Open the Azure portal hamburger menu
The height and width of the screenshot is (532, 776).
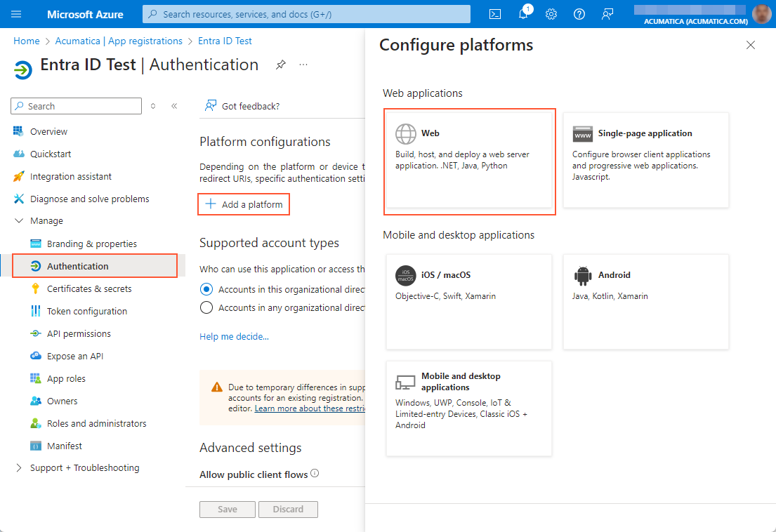[16, 14]
